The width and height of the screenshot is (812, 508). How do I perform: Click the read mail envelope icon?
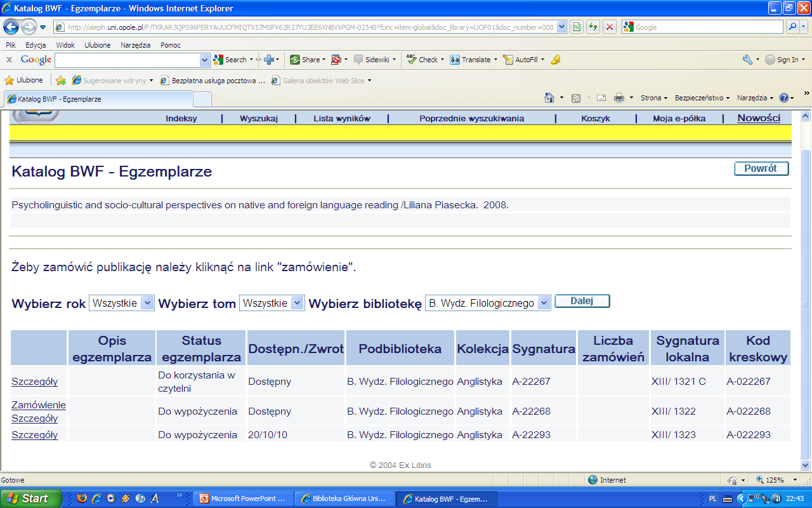tap(601, 98)
